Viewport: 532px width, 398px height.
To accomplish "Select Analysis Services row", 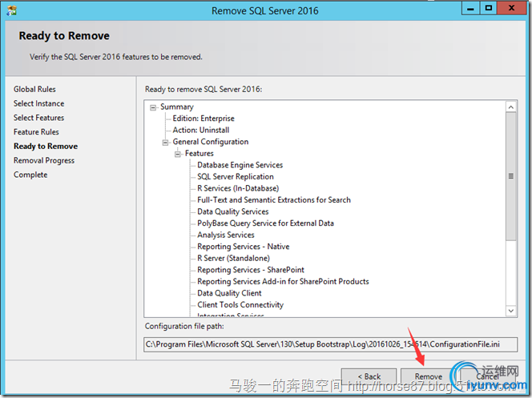I will pyautogui.click(x=226, y=235).
